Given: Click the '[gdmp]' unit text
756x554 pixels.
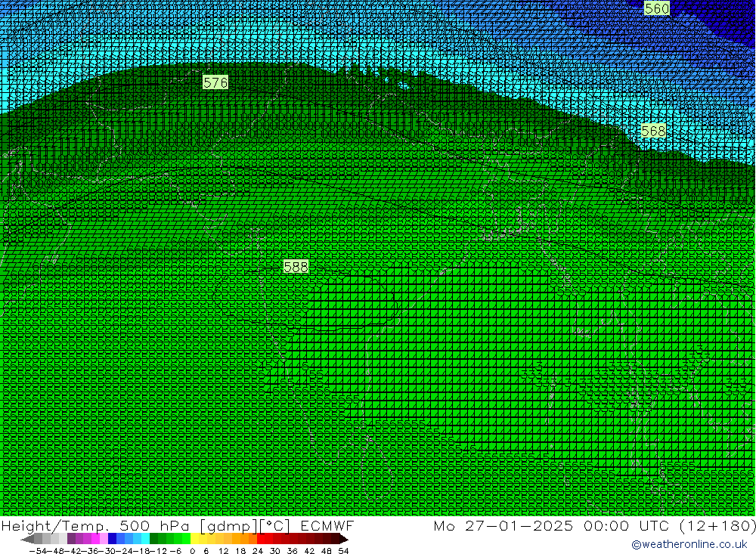Looking at the screenshot, I should pos(228,525).
